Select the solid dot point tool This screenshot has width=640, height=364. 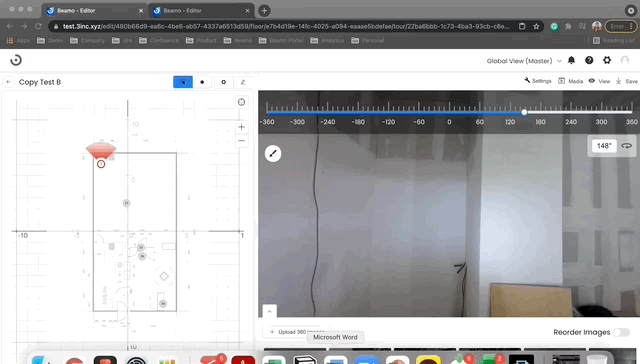click(x=202, y=82)
